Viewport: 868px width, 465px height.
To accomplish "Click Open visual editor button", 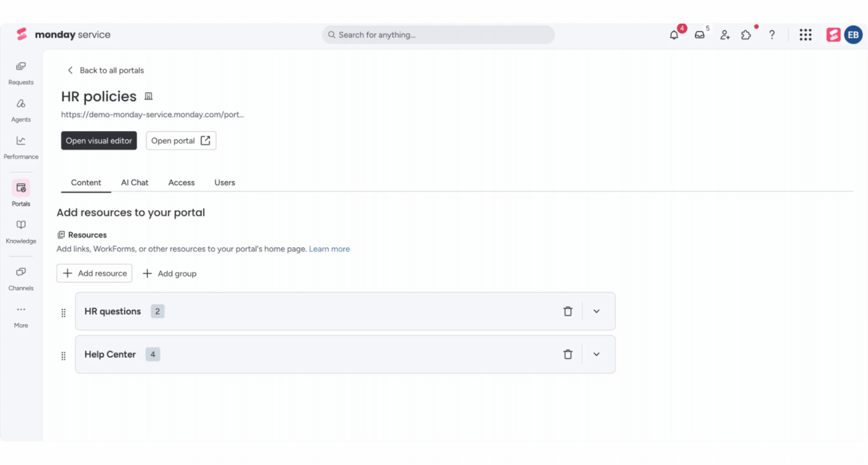I will pos(99,140).
